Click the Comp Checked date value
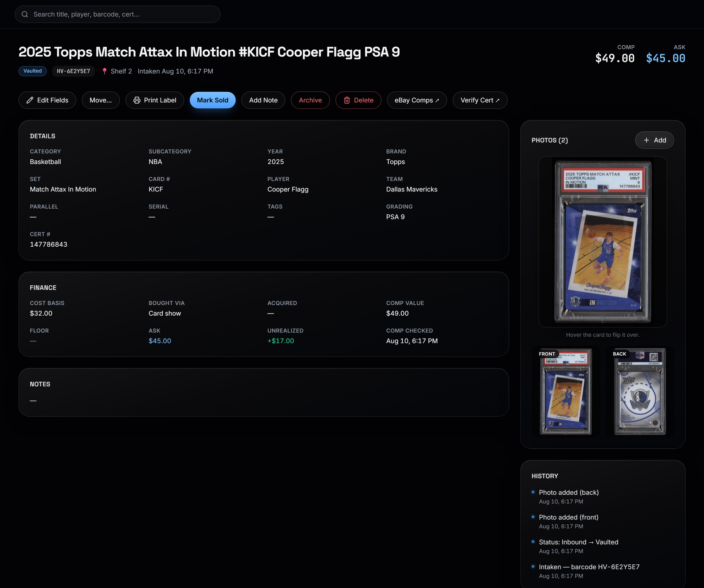The image size is (704, 588). (412, 341)
